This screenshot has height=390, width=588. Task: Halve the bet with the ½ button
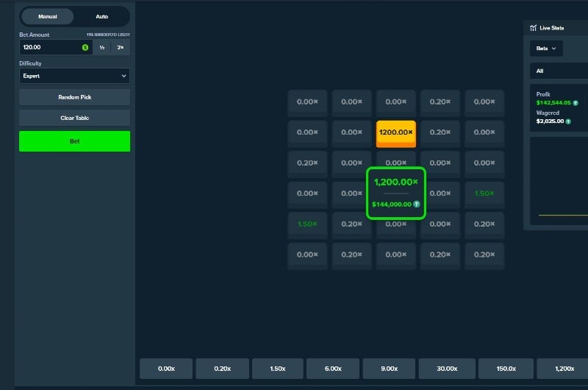pos(101,47)
